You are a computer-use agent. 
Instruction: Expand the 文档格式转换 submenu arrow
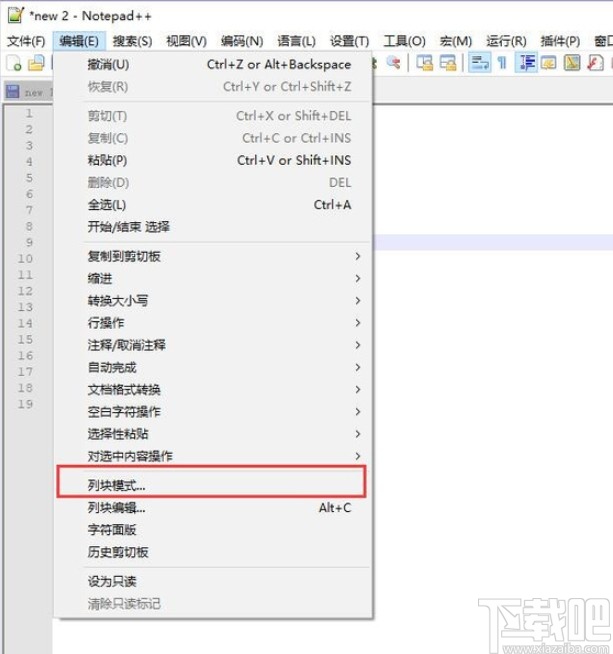coord(358,389)
